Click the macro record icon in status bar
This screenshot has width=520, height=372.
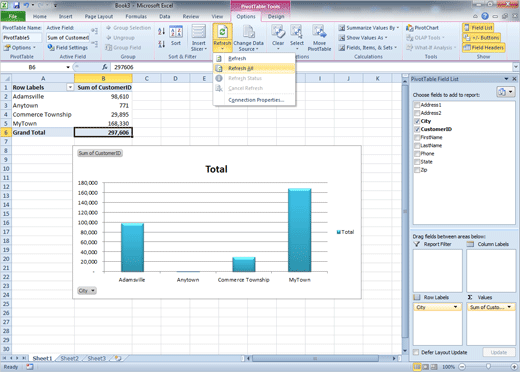click(x=30, y=367)
